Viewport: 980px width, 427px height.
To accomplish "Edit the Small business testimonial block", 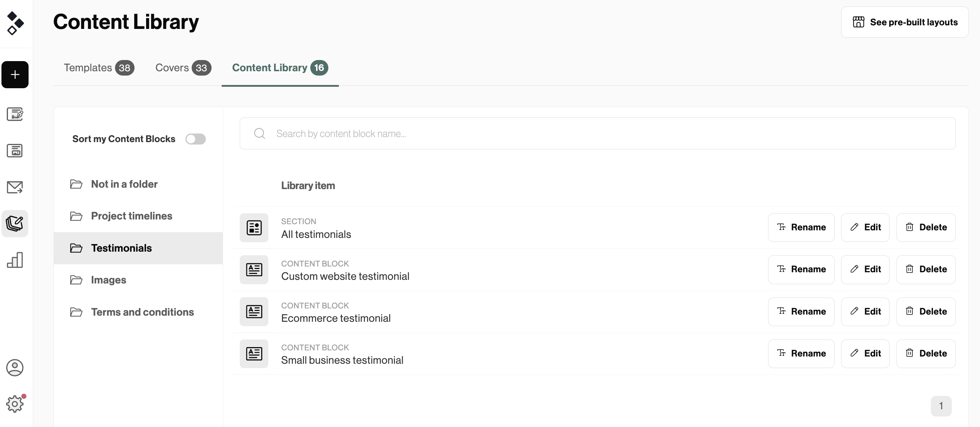I will (x=865, y=354).
